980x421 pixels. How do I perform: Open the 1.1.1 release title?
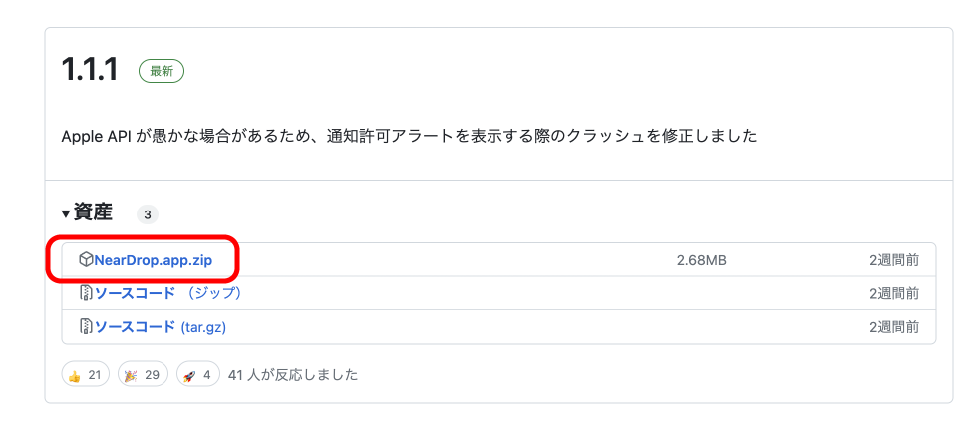[90, 70]
